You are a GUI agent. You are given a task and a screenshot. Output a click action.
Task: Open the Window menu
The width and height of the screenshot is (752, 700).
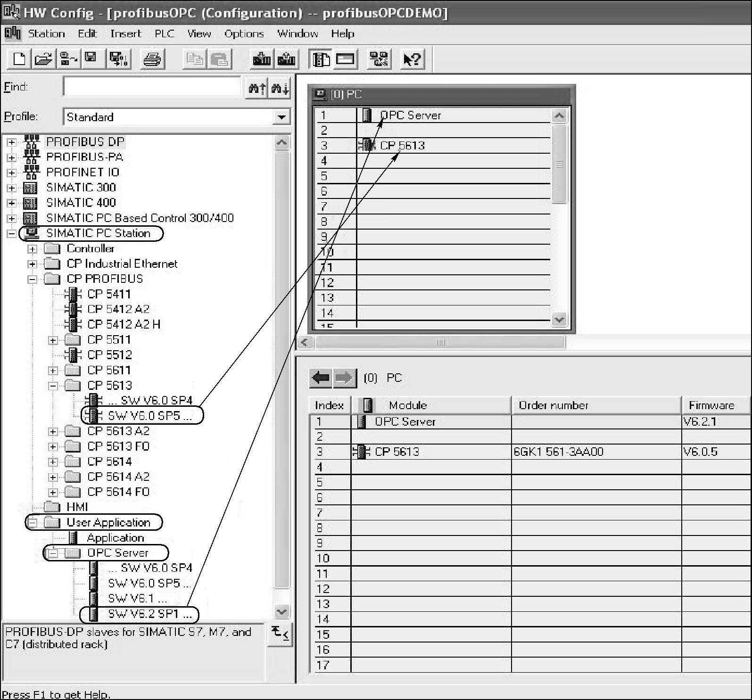coord(297,33)
